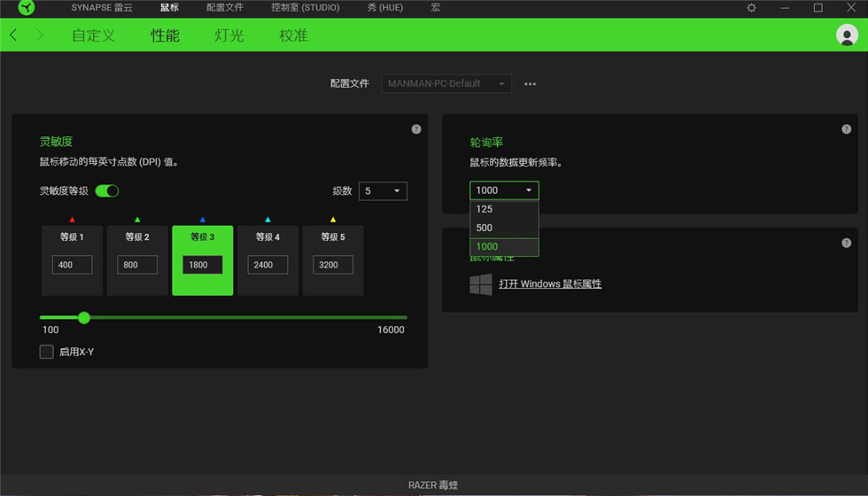
Task: Click the yellow stage 5 indicator triangle
Action: point(333,220)
